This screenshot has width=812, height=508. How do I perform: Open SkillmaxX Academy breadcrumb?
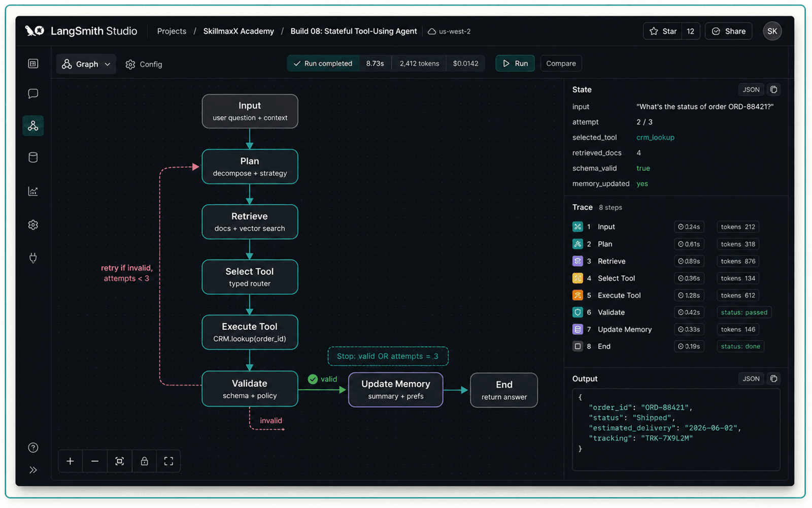[x=239, y=31]
